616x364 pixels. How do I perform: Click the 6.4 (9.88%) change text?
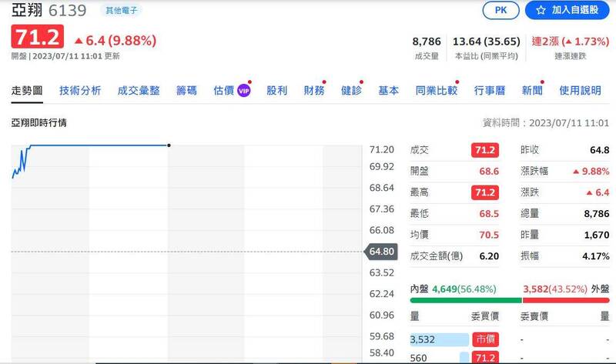click(121, 41)
